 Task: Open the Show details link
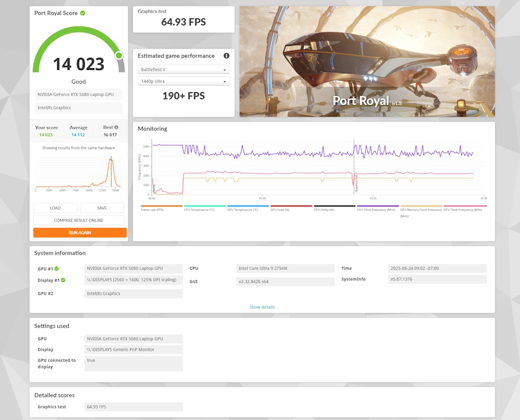click(x=262, y=307)
